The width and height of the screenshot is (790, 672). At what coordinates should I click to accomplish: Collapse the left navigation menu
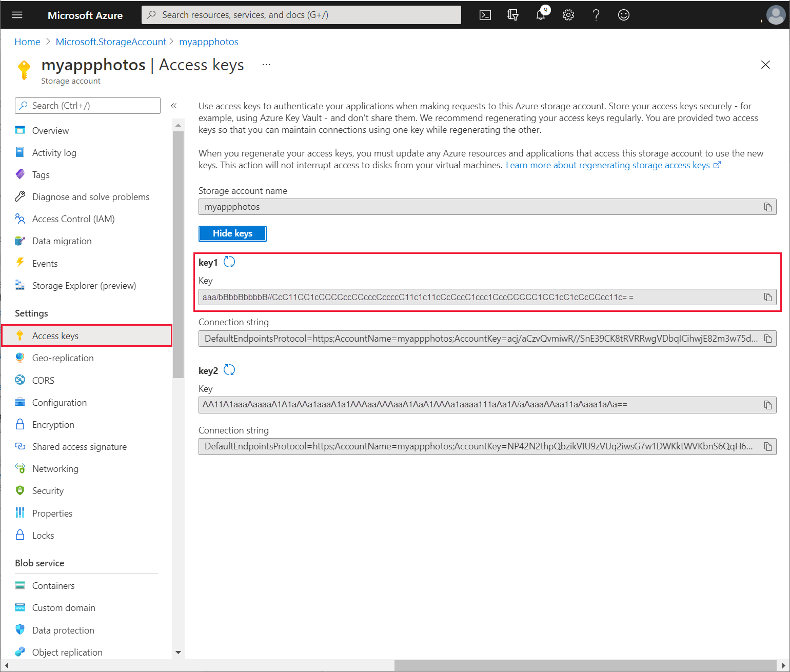click(174, 106)
